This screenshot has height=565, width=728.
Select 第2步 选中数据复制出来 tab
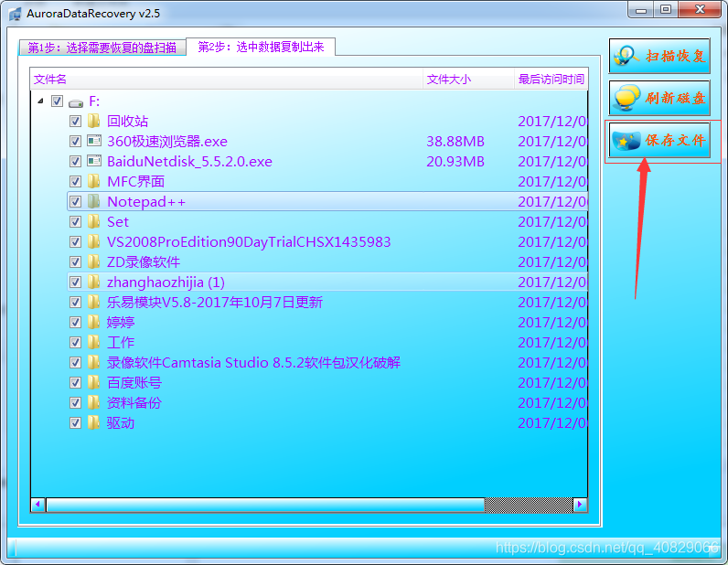click(x=261, y=47)
